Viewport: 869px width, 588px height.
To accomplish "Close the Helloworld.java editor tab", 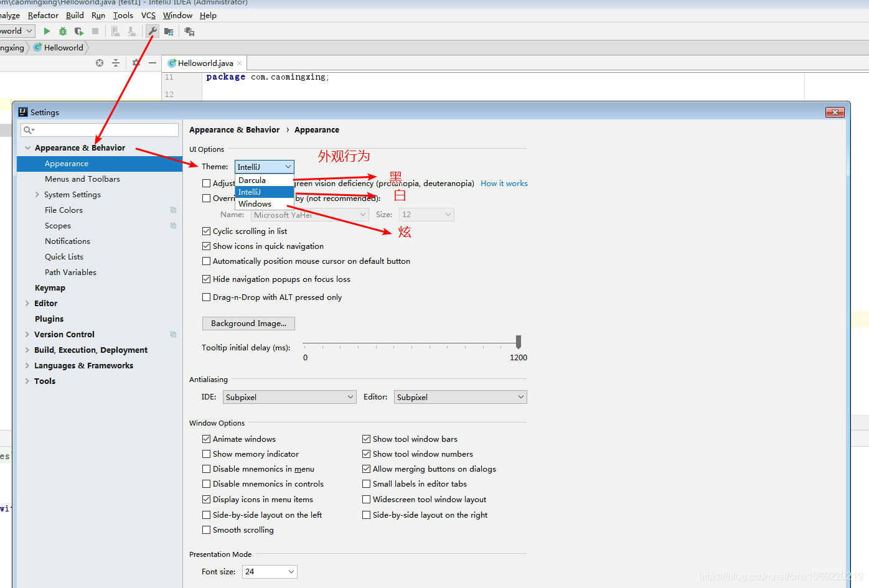I will (239, 63).
